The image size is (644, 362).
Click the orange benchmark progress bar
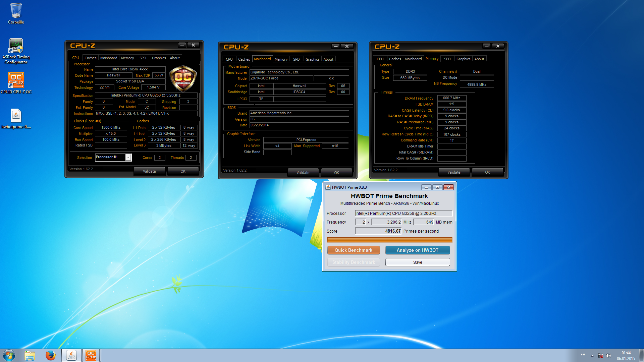coord(389,240)
